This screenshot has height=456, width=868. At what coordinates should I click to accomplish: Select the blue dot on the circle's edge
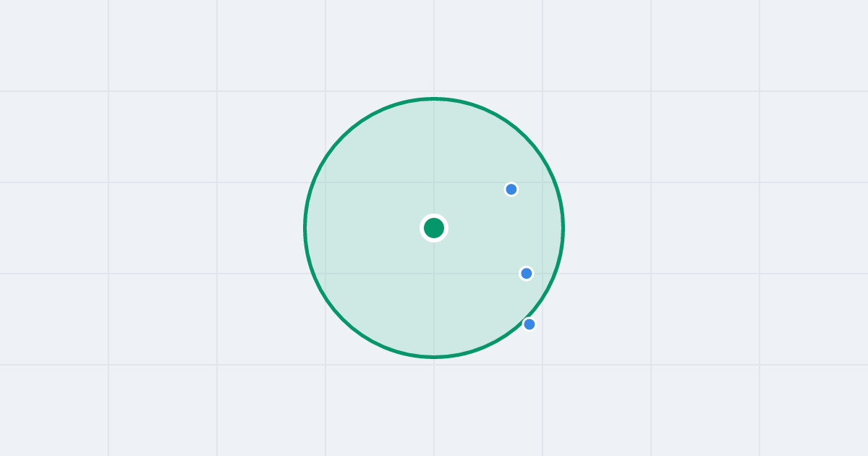[529, 324]
